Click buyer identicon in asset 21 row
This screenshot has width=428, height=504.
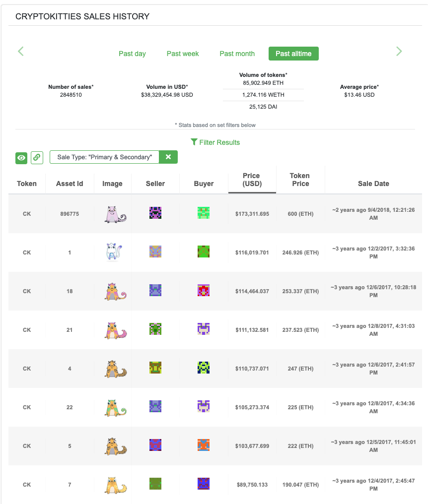click(x=204, y=329)
